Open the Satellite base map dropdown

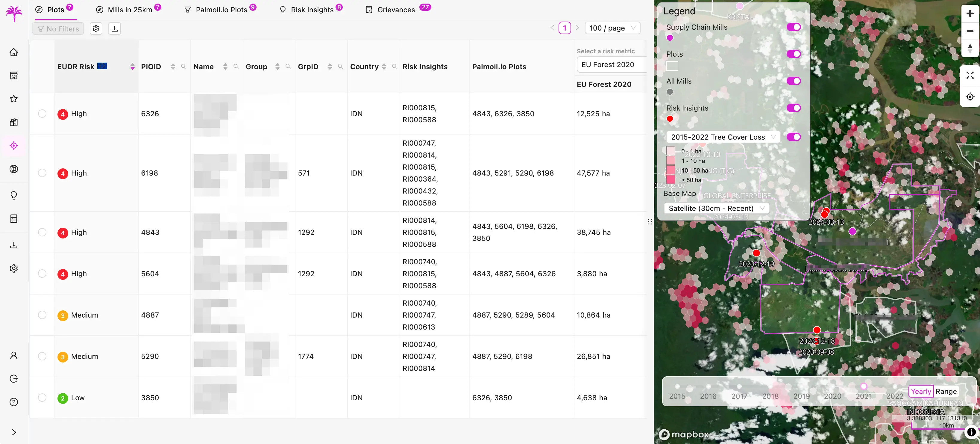pyautogui.click(x=716, y=208)
